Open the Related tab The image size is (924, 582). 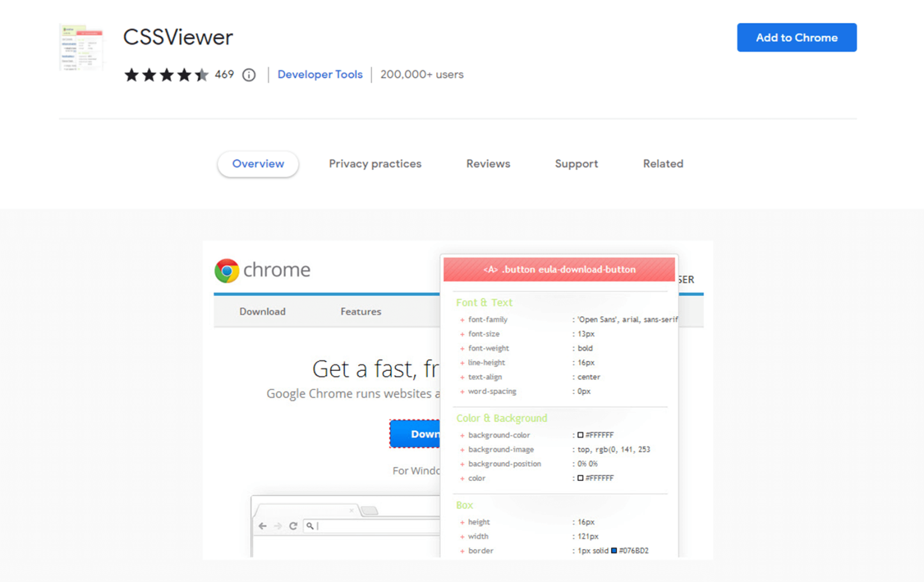tap(662, 164)
